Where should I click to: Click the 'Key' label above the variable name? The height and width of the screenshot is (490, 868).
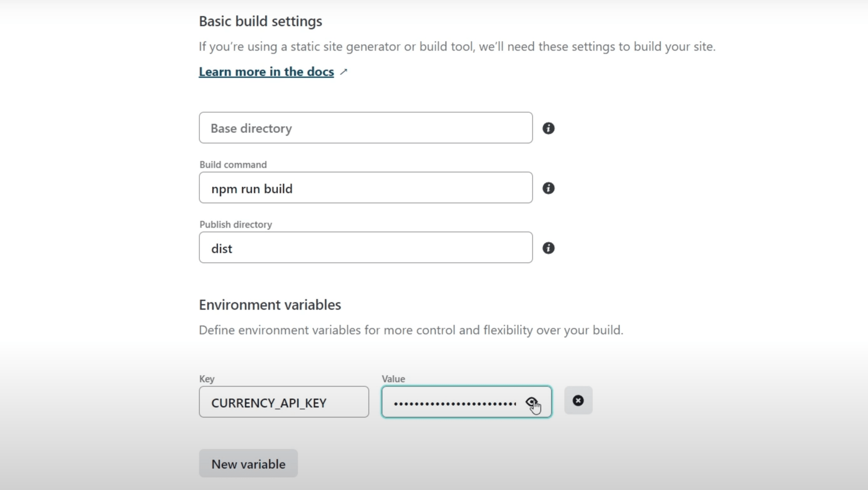[x=207, y=379]
